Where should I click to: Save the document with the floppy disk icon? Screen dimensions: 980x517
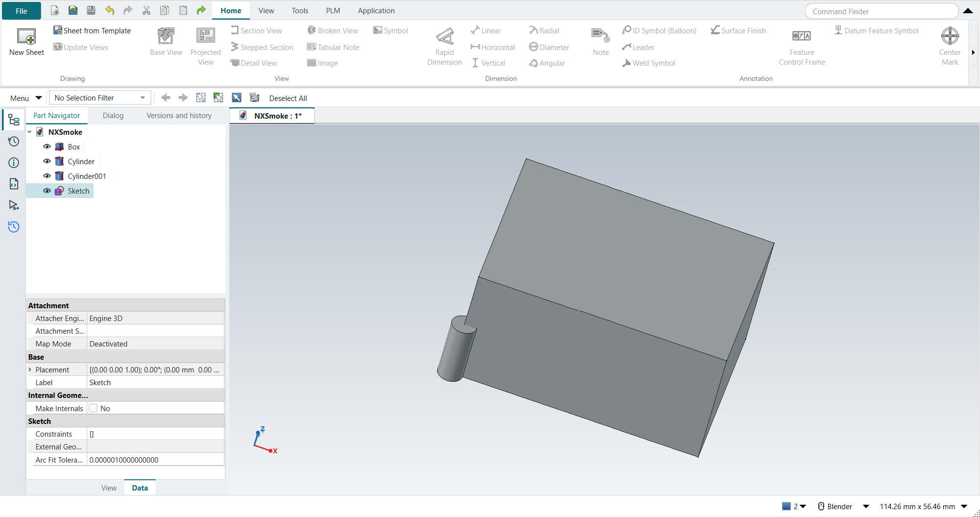[91, 10]
